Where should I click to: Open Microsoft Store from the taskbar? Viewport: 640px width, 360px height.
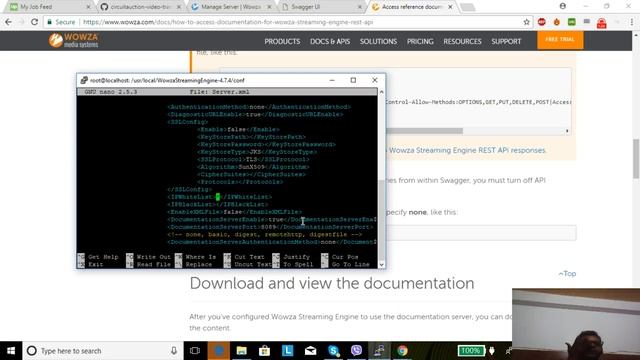pyautogui.click(x=264, y=351)
